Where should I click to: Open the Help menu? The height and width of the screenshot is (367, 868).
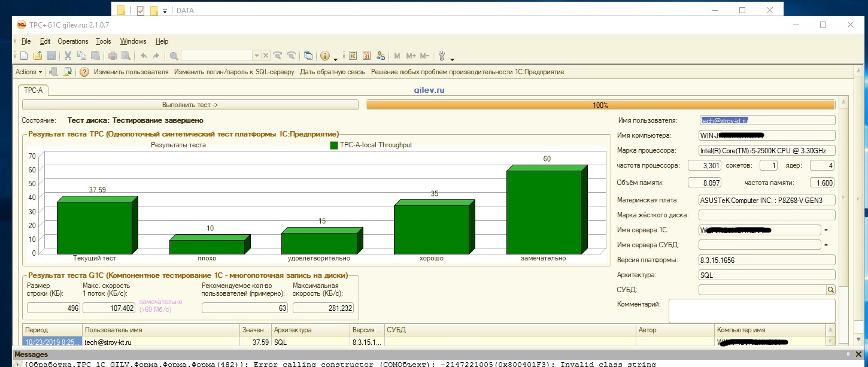pos(162,41)
